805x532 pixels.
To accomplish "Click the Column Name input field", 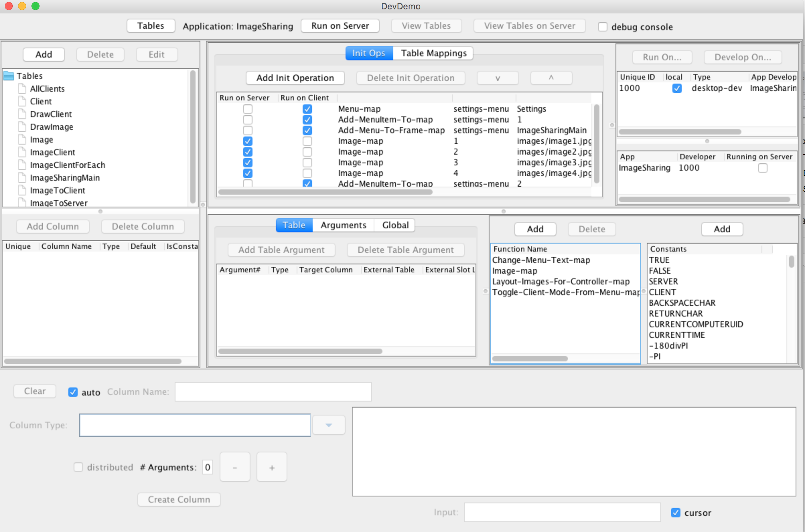I will (x=273, y=392).
